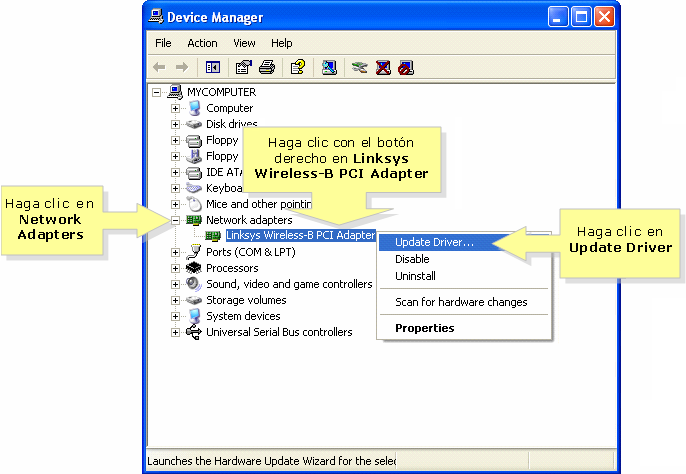This screenshot has height=474, width=686.
Task: Open the Help menu
Action: tap(281, 43)
